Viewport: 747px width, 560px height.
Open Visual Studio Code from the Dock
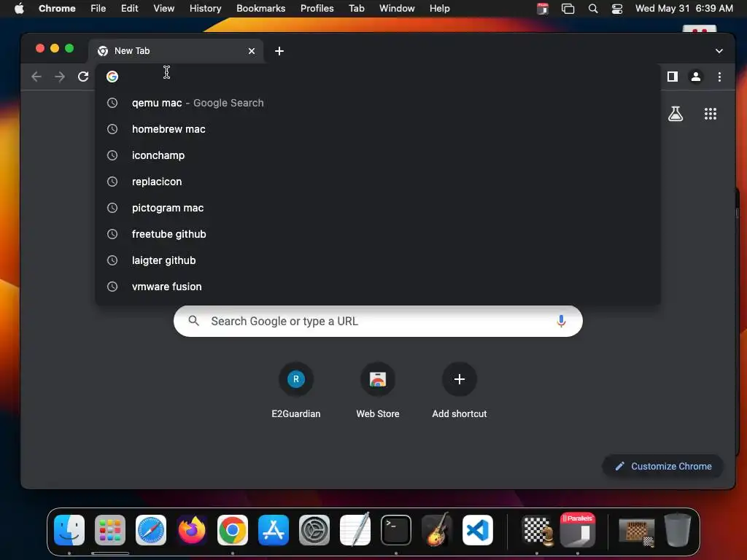pos(478,530)
